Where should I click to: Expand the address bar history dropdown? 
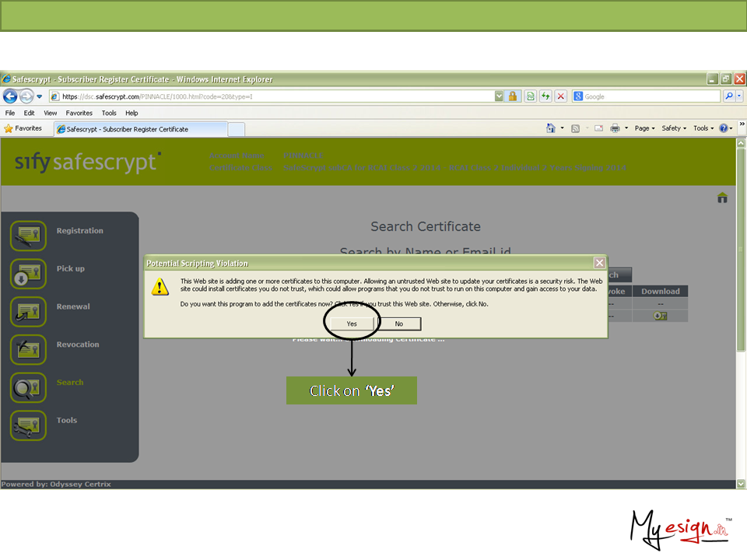(x=499, y=96)
